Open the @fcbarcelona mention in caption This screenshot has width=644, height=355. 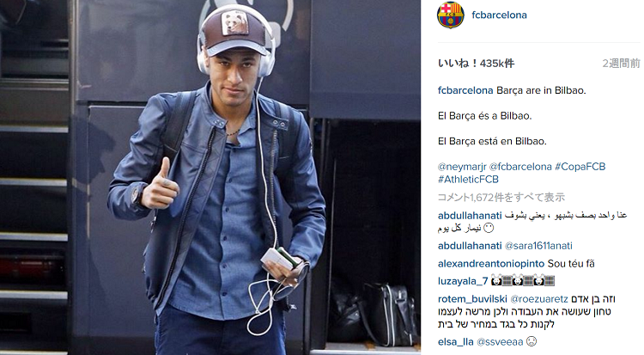pos(520,167)
